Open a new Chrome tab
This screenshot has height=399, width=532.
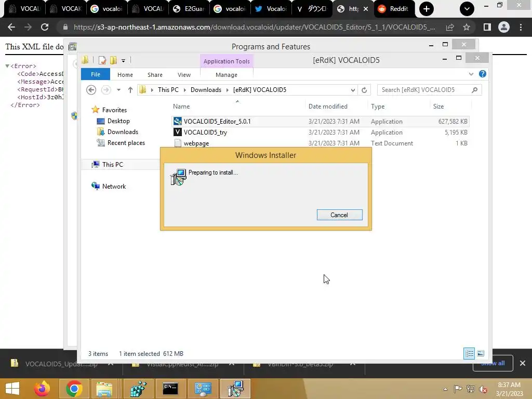coord(427,9)
